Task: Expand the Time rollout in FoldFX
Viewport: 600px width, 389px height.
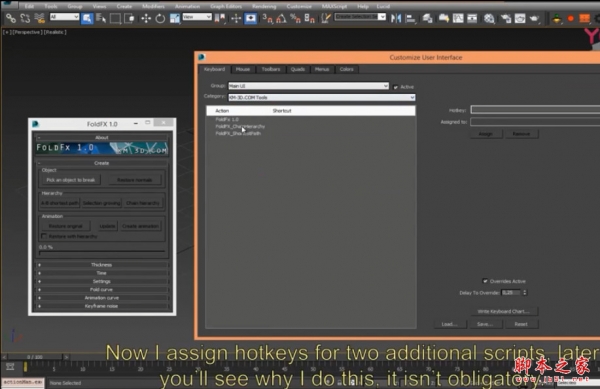Action: [x=102, y=273]
